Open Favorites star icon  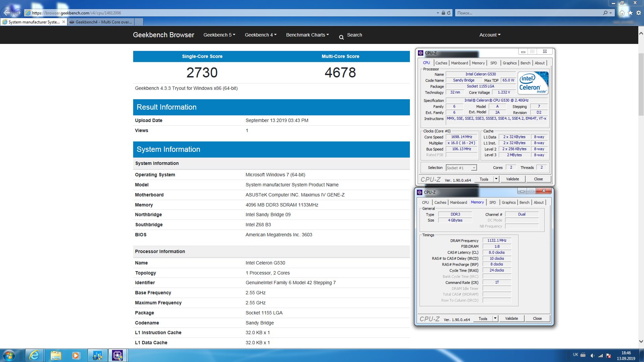click(630, 13)
